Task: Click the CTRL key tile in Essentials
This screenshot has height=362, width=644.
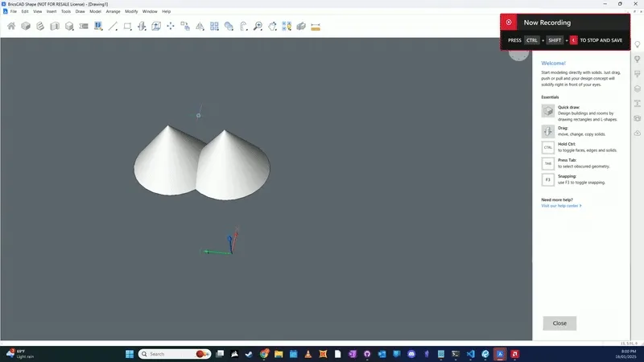Action: tap(548, 147)
